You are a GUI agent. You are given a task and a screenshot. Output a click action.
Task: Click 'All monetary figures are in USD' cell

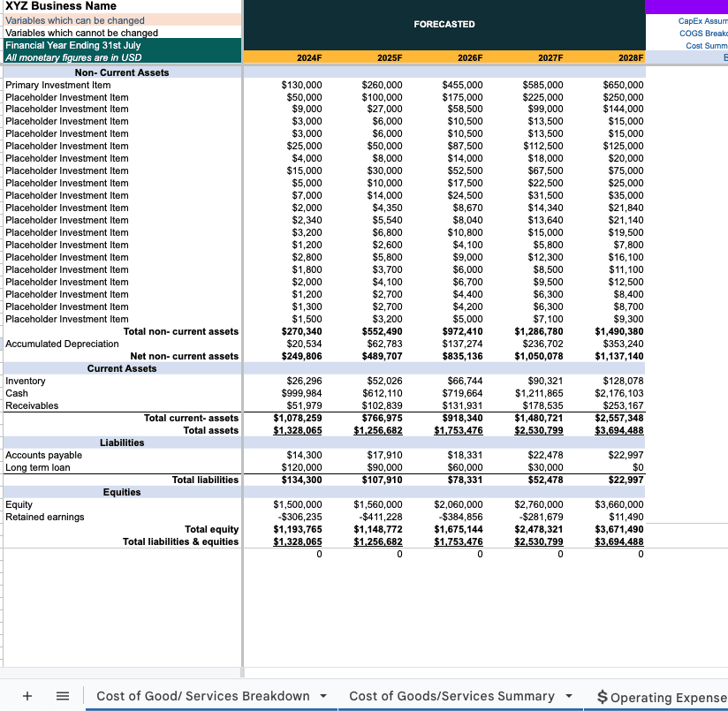(123, 57)
